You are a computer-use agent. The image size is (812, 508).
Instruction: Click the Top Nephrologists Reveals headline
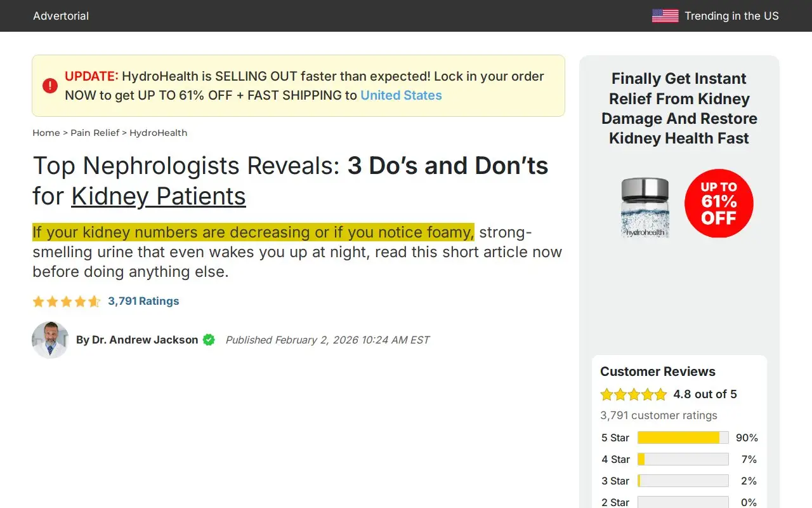[x=291, y=181]
